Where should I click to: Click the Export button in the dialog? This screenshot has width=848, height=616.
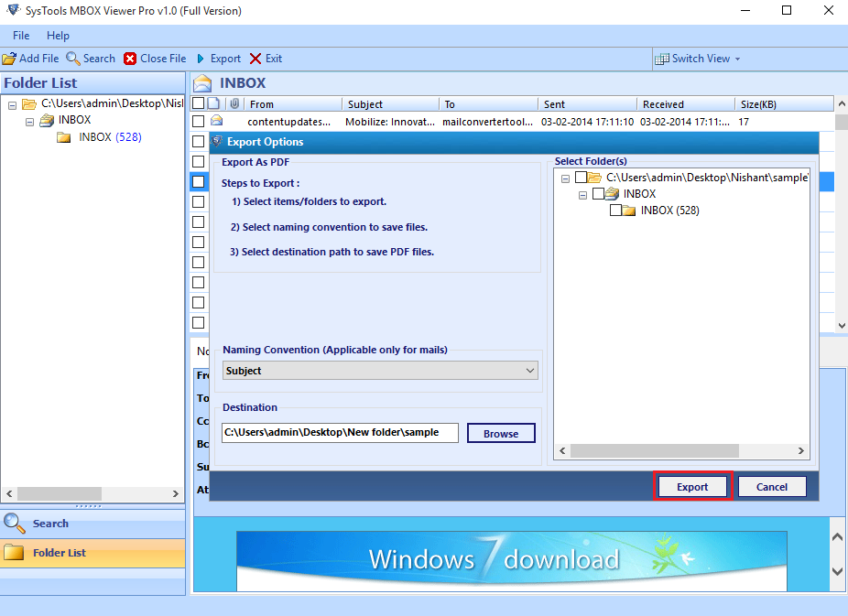(692, 486)
